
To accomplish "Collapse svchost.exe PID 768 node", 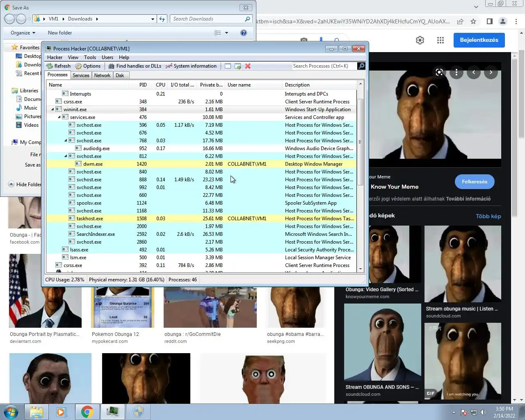I will click(x=66, y=141).
